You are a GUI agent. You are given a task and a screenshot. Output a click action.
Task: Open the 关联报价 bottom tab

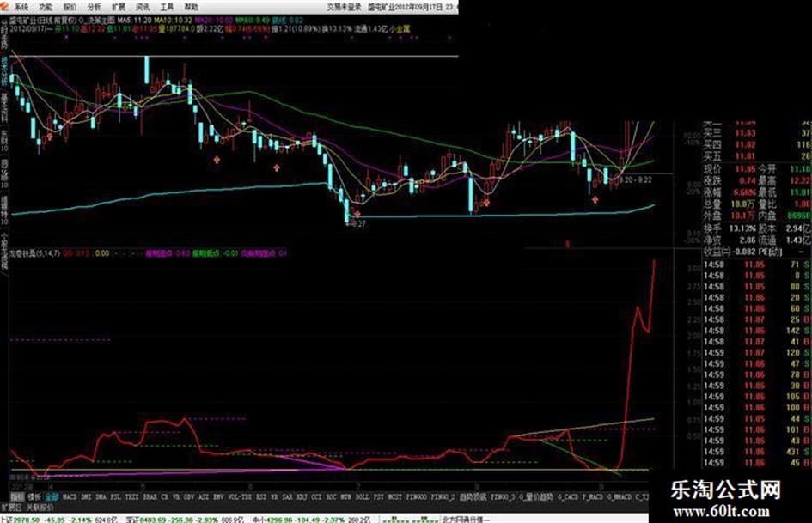[40, 508]
